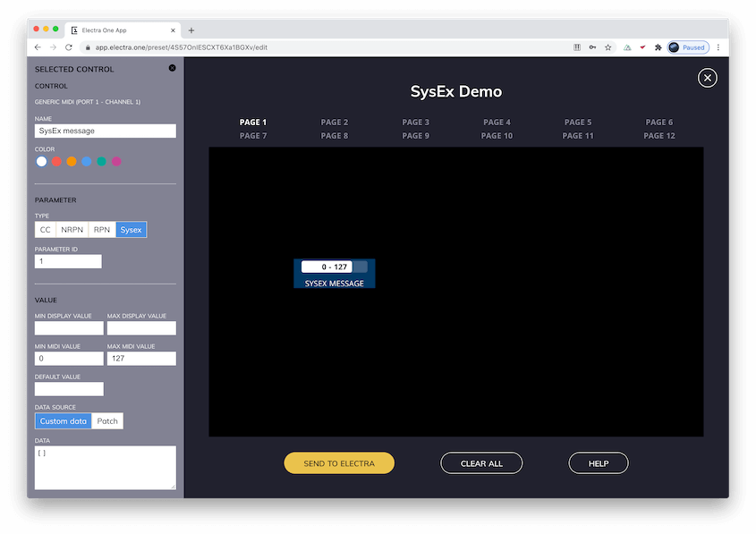Click the password key icon in address bar
The height and width of the screenshot is (534, 756).
click(592, 47)
